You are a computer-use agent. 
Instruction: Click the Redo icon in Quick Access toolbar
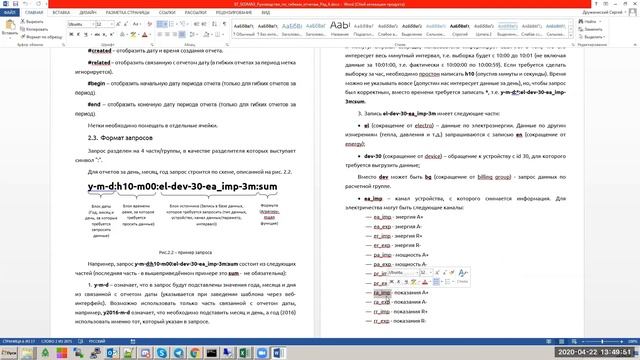[x=38, y=4]
